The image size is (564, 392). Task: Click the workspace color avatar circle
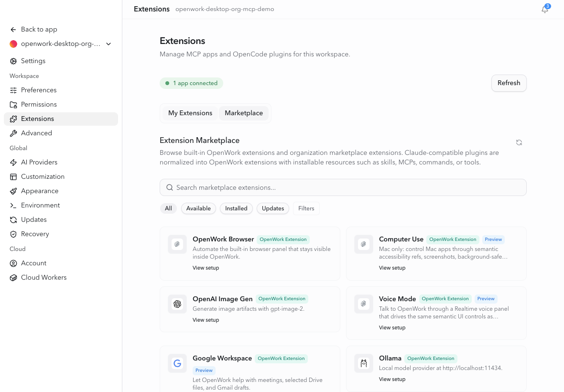click(x=13, y=44)
